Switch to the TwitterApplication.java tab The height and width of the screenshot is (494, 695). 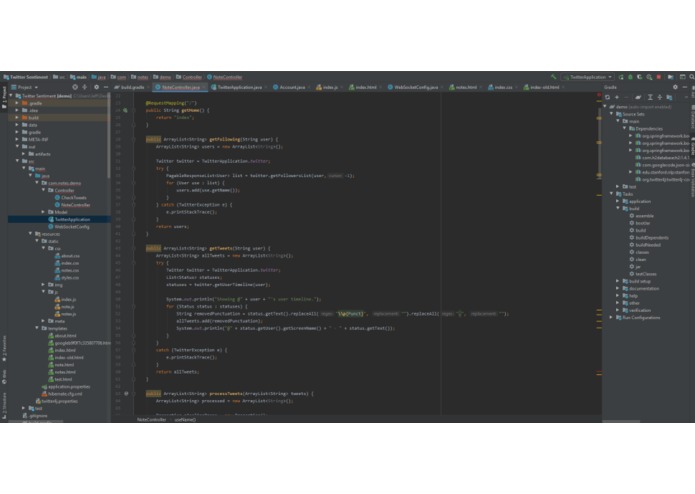(239, 87)
